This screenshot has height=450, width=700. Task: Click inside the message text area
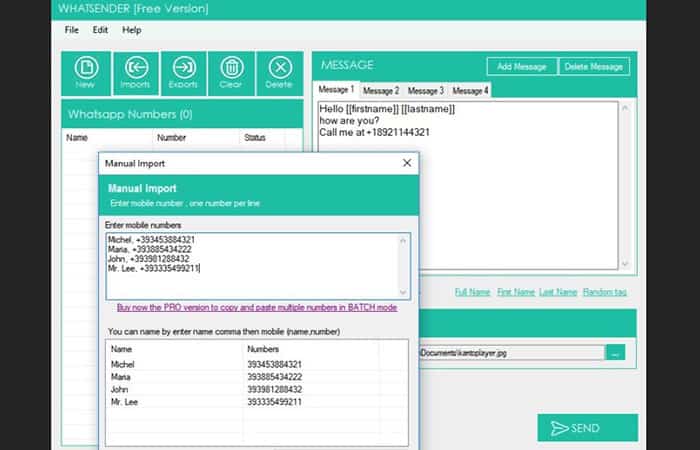click(468, 185)
